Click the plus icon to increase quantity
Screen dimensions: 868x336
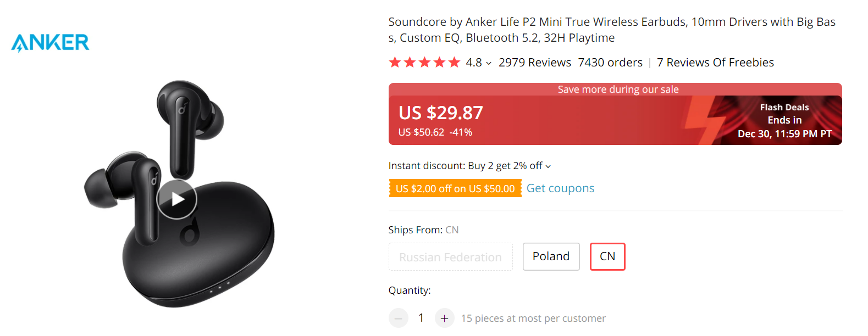pos(444,318)
